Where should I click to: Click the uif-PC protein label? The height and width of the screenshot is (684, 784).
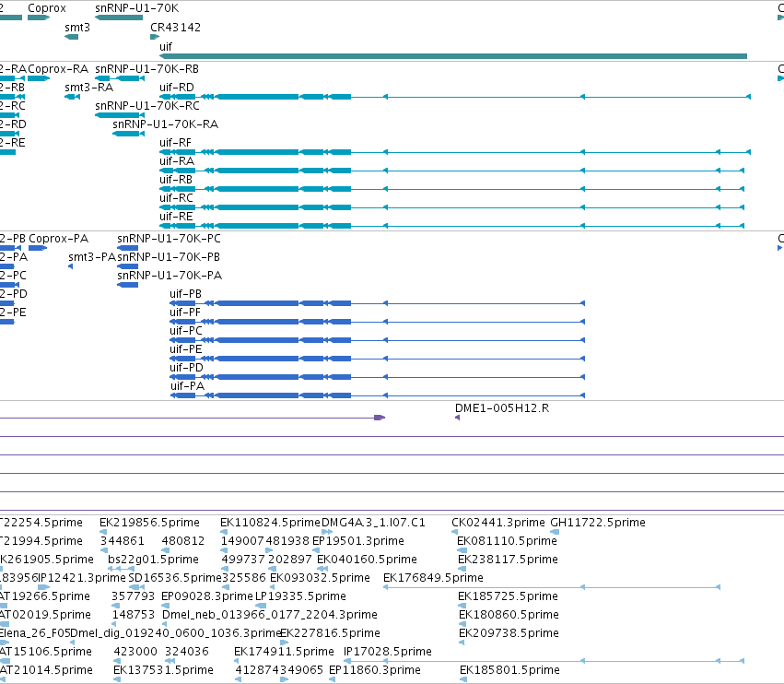tap(186, 331)
